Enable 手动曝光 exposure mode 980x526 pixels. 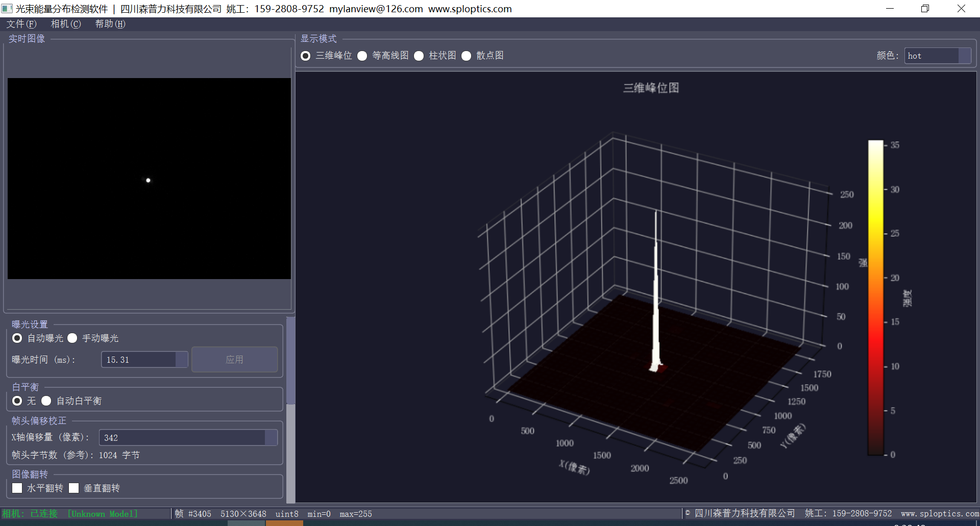[72, 338]
